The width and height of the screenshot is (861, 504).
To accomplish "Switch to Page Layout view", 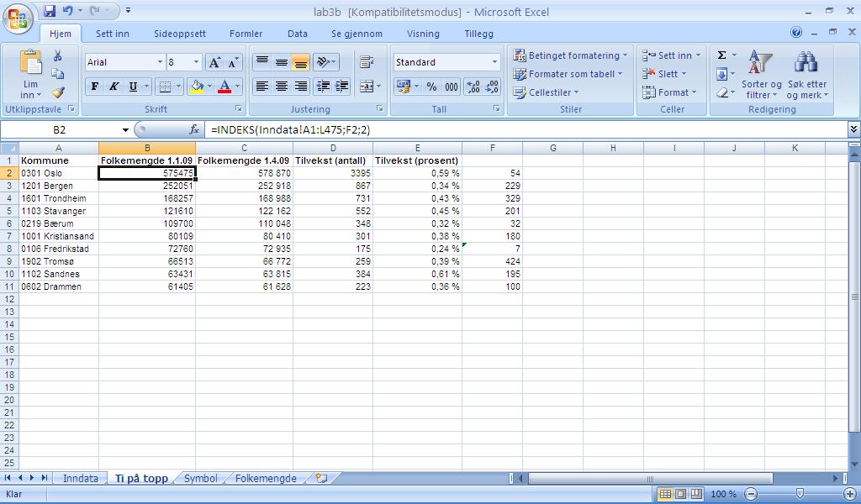I will pyautogui.click(x=681, y=494).
